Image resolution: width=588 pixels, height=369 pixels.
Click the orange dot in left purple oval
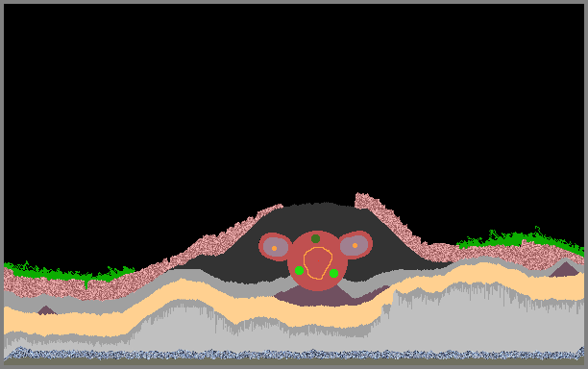tap(274, 248)
